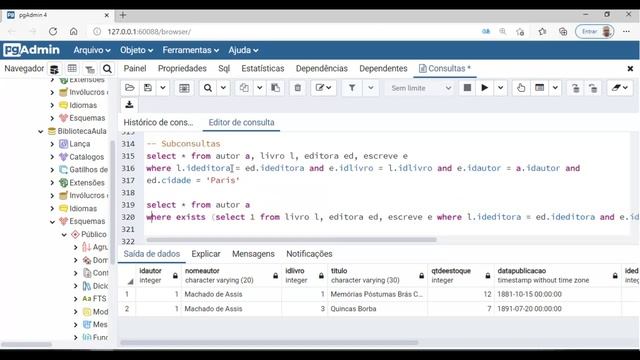Open the filter options dropdown arrow
640x360 pixels.
click(371, 88)
